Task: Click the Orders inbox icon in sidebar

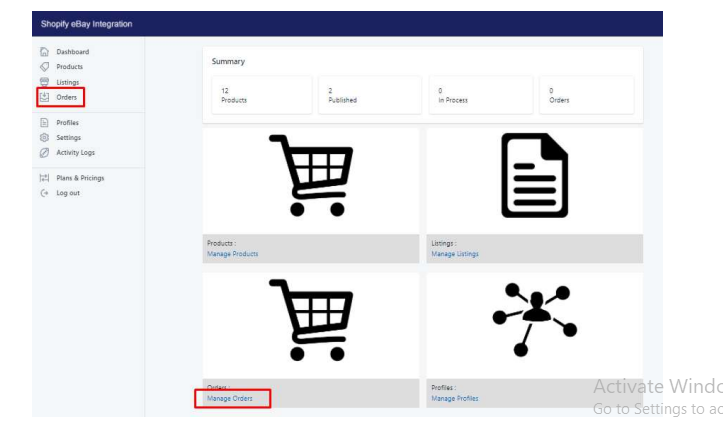Action: pyautogui.click(x=44, y=97)
